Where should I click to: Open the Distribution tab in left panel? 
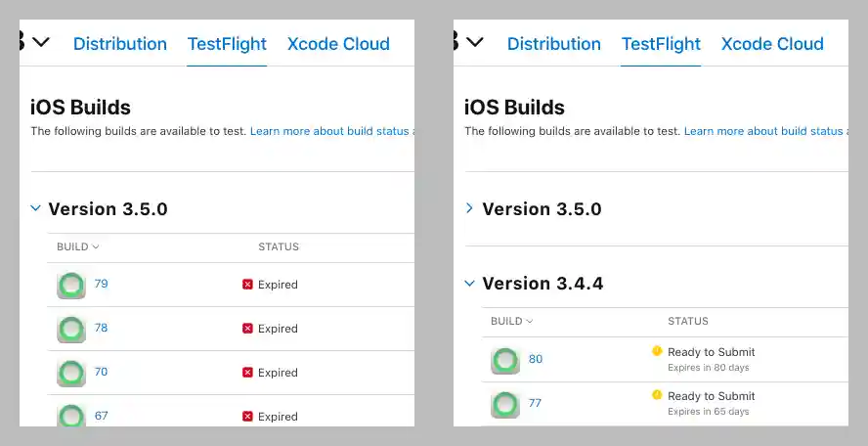pyautogui.click(x=120, y=44)
